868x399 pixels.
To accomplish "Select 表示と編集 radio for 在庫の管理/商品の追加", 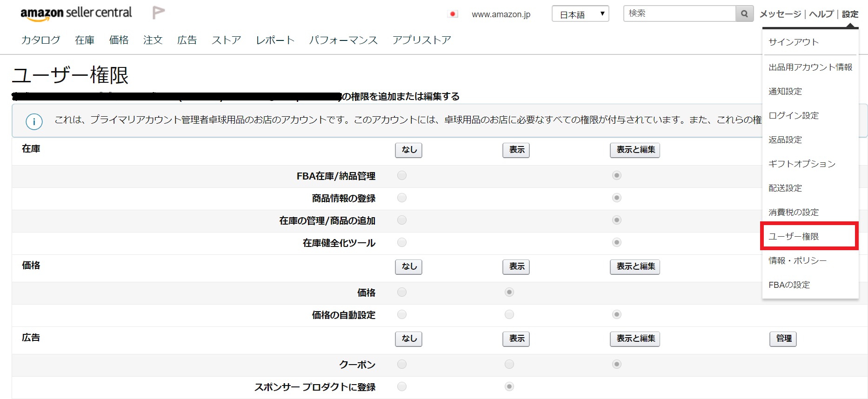I will (x=617, y=220).
